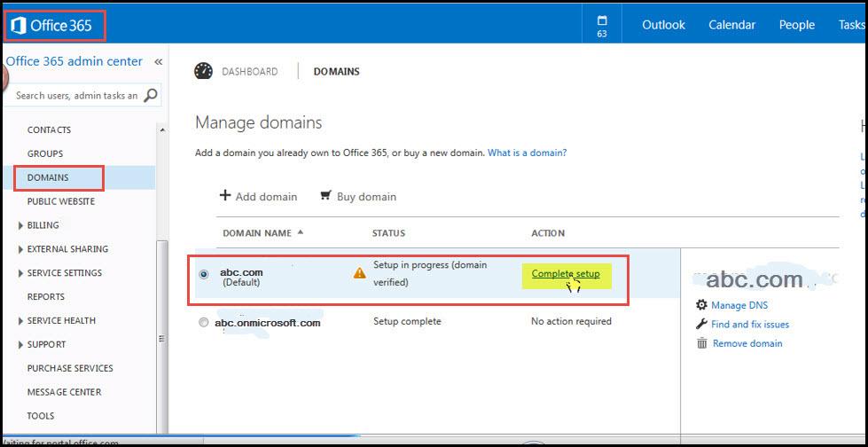
Task: Open Reports in the sidebar
Action: (46, 296)
